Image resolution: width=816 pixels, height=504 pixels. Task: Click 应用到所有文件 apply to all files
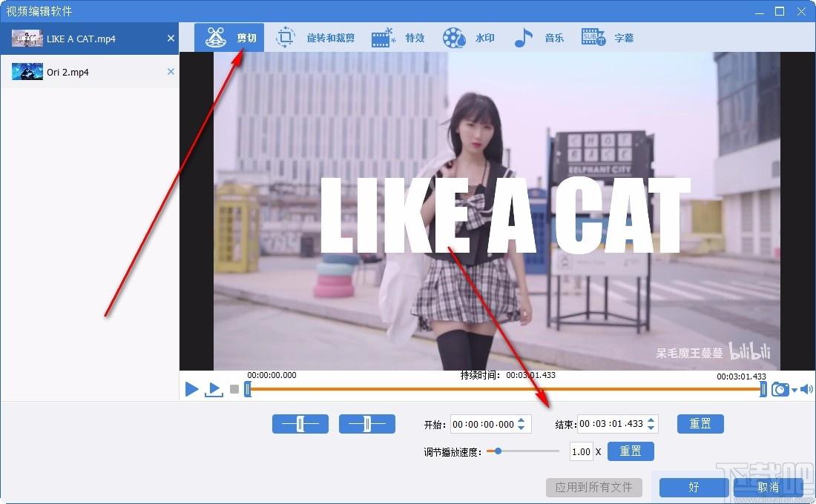click(x=593, y=488)
